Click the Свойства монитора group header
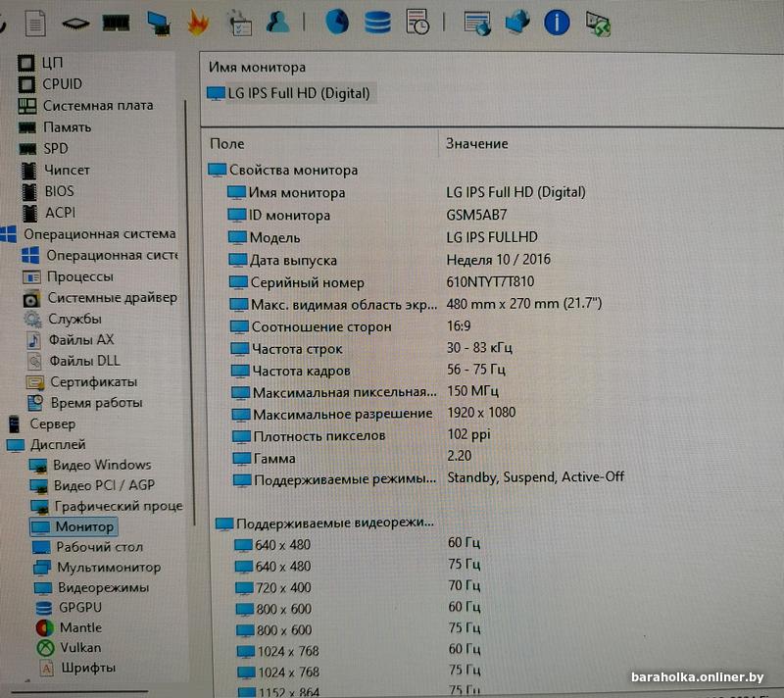 (x=283, y=170)
